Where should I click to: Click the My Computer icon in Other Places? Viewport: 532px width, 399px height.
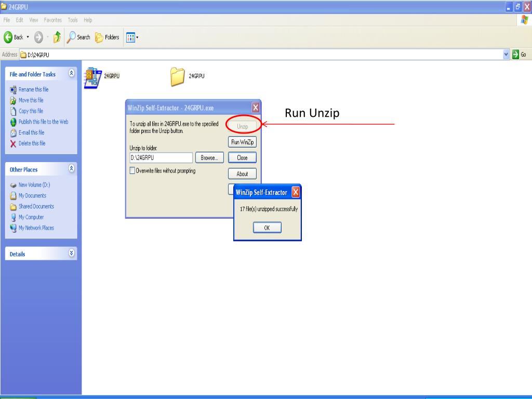[x=13, y=218]
